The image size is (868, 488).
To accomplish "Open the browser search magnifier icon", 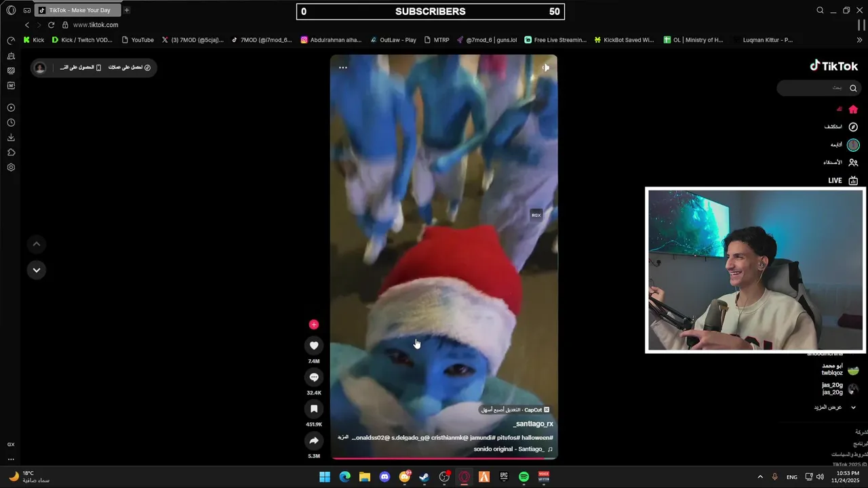I will [x=820, y=10].
